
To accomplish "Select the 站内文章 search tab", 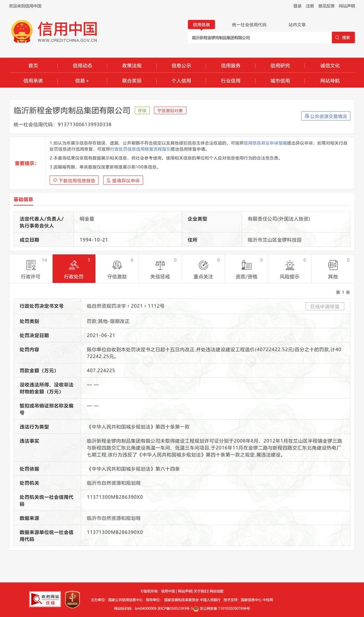I will pyautogui.click(x=297, y=25).
